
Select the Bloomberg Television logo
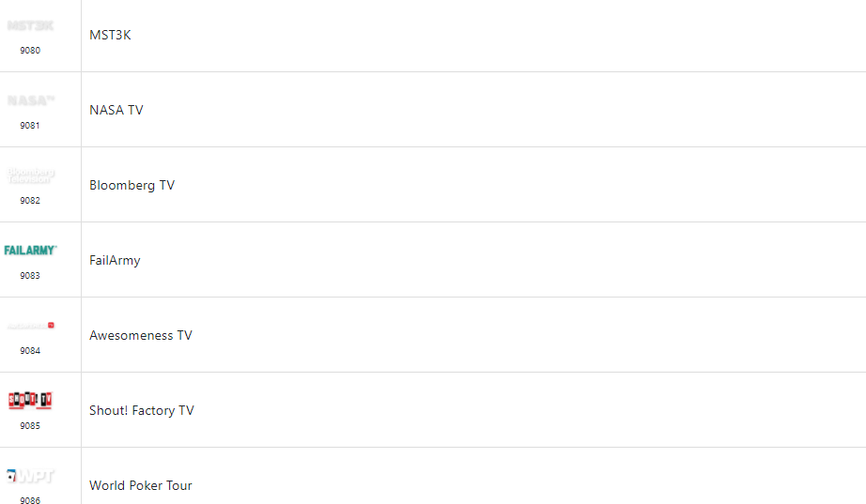(30, 176)
